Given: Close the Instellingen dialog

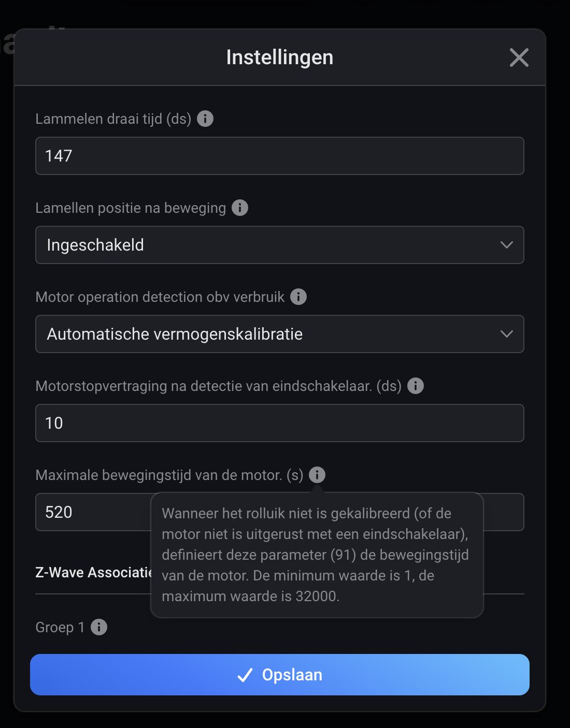Looking at the screenshot, I should [x=519, y=57].
